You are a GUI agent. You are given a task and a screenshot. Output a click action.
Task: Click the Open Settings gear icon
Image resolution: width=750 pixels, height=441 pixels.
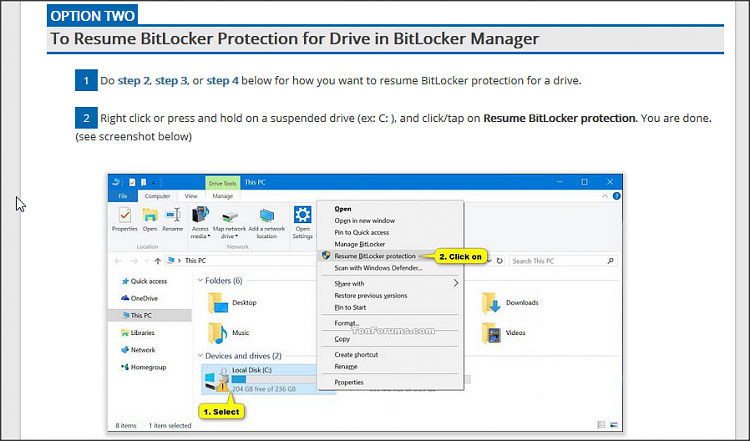302,215
